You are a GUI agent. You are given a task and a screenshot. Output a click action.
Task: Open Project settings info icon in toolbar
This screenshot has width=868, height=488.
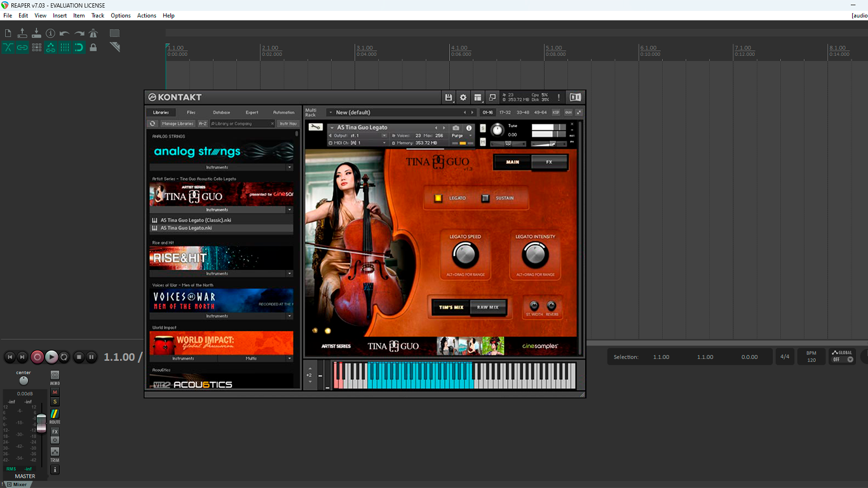click(50, 33)
